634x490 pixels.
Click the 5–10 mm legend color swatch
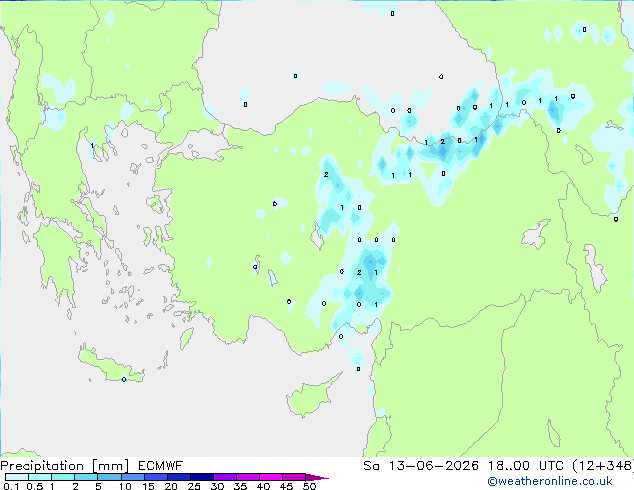tap(109, 477)
